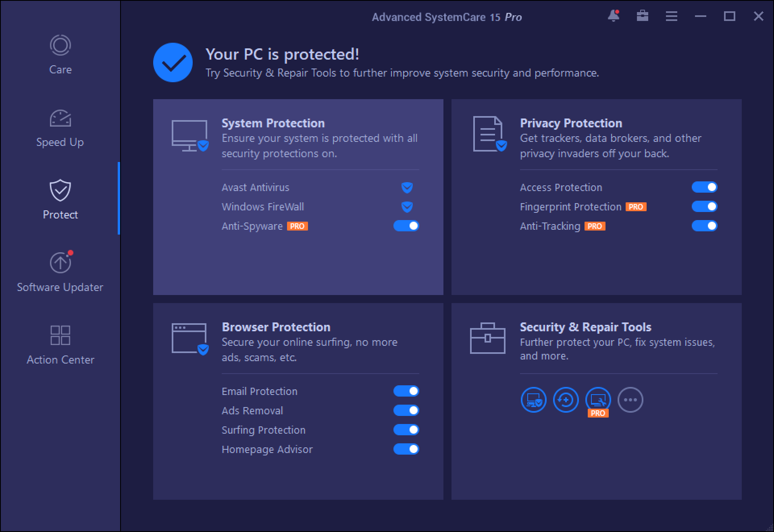Click the System Protection monitor icon
This screenshot has height=532, width=774.
coord(190,136)
